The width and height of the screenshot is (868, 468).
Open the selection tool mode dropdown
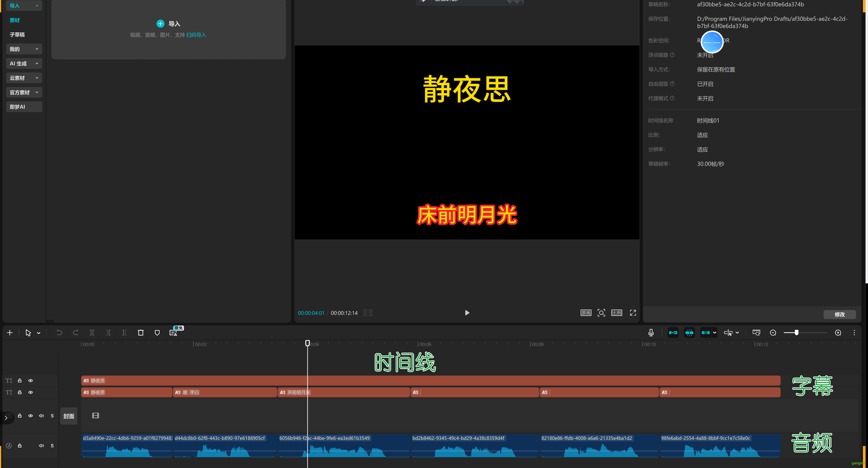coord(39,333)
